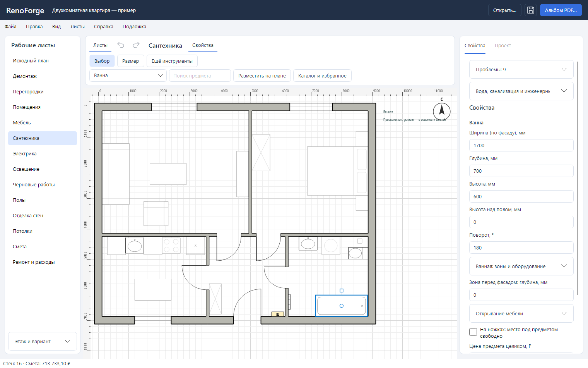
Task: Click the 'Ширина' field with value 1700
Action: (x=521, y=145)
